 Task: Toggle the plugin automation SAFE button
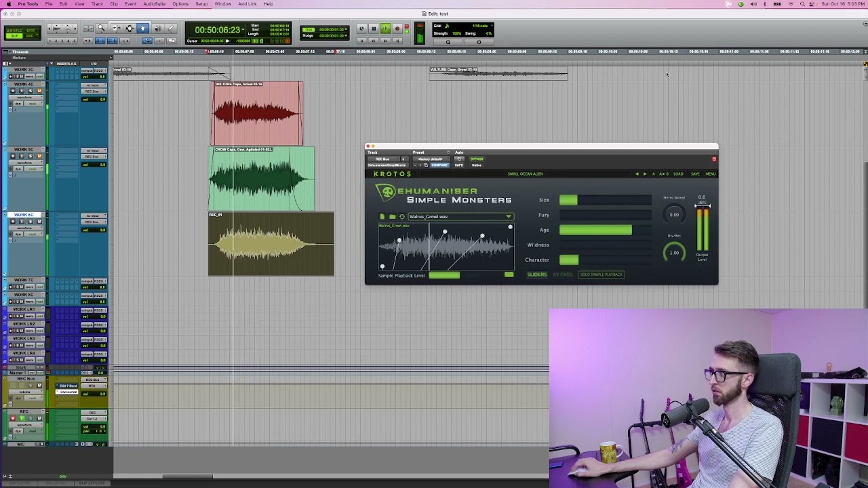pyautogui.click(x=459, y=165)
